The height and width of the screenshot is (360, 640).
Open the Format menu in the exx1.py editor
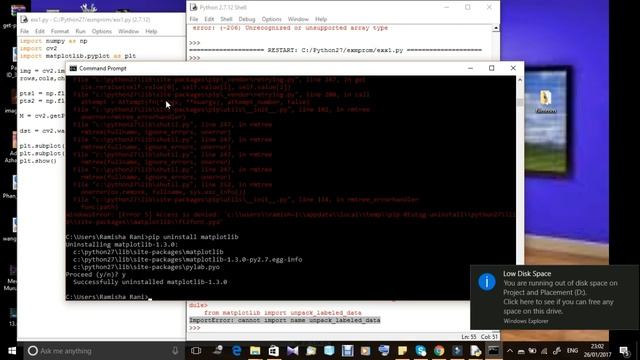[x=60, y=31]
